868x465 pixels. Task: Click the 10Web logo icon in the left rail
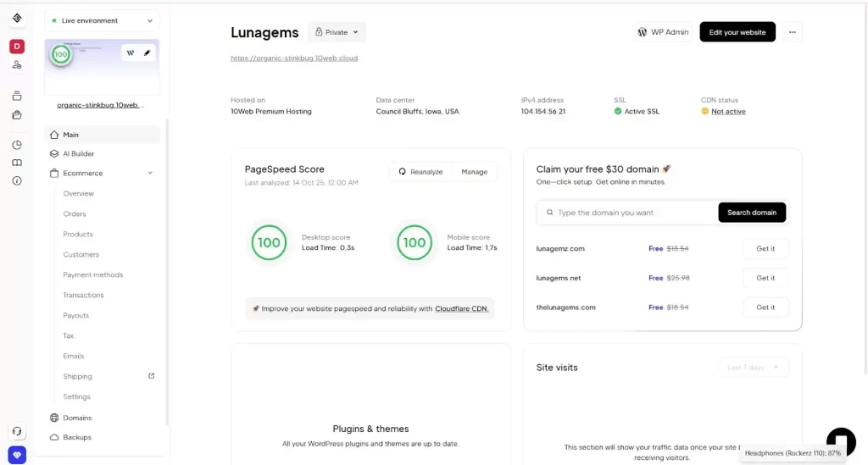[17, 19]
